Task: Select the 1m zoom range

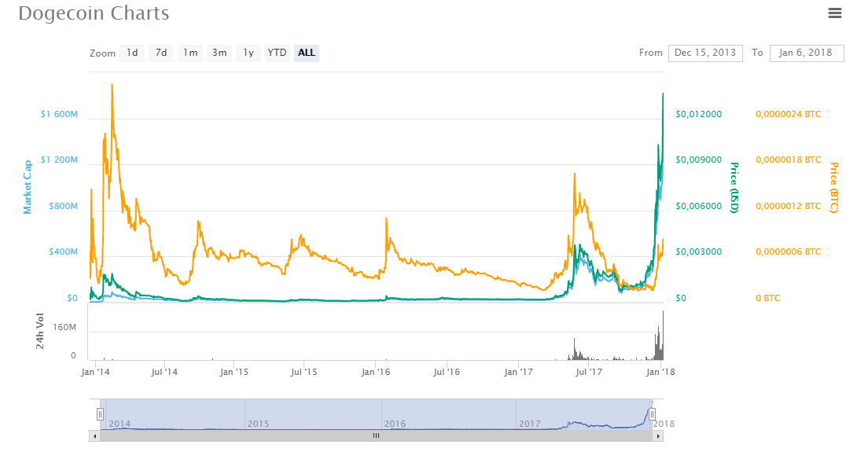Action: point(190,53)
